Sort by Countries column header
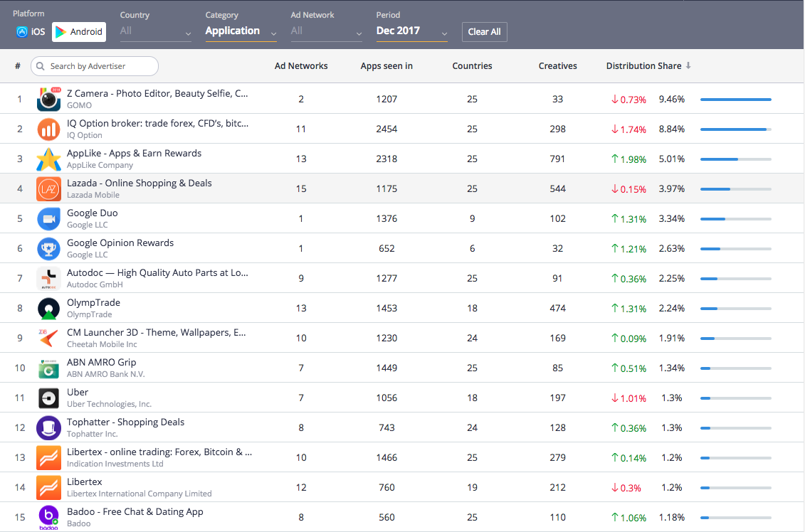 [473, 66]
